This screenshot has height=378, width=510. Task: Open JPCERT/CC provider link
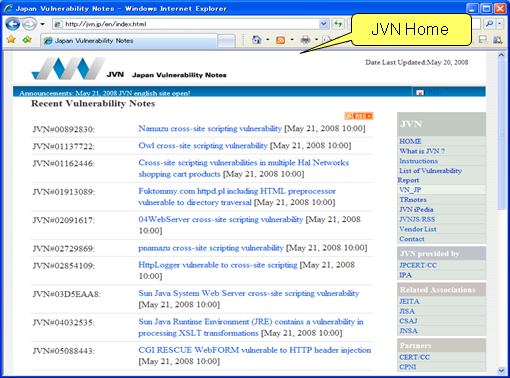pos(418,265)
